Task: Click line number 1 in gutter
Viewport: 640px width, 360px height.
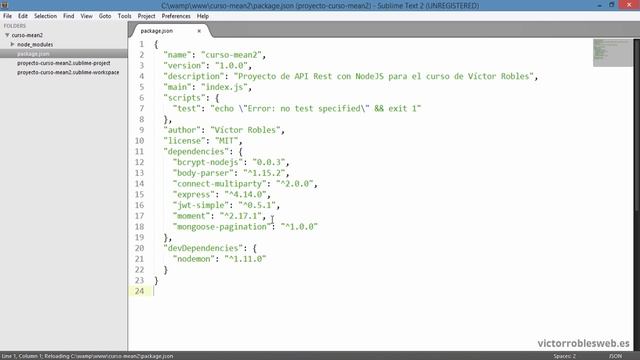Action: (x=141, y=44)
